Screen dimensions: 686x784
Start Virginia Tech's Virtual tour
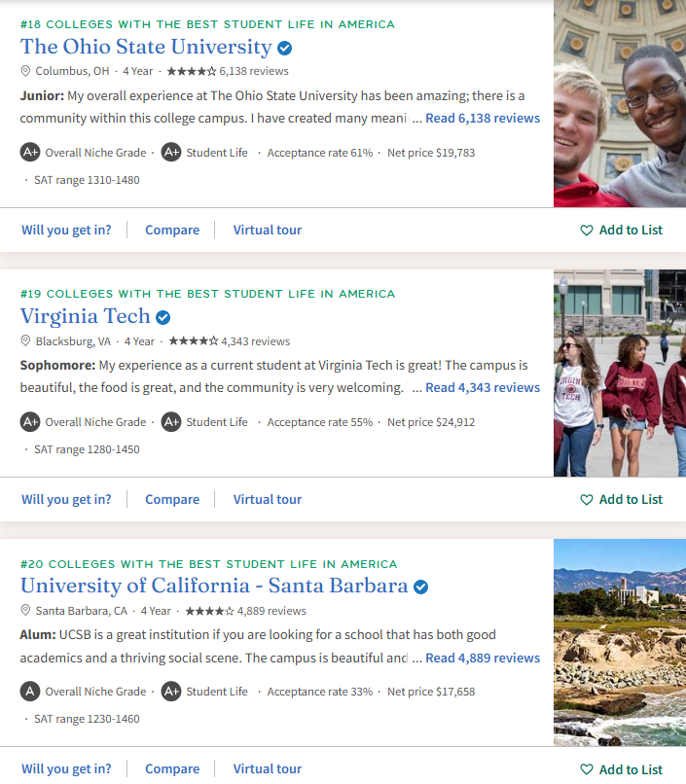point(268,500)
